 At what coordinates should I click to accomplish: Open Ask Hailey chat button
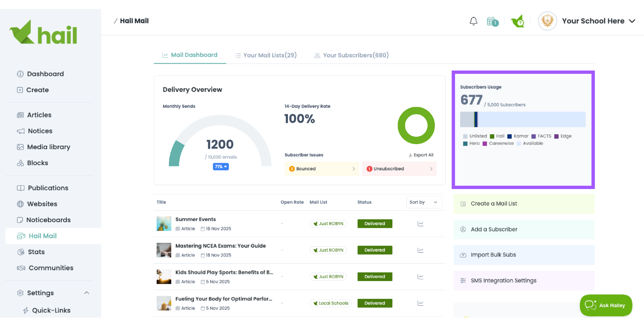point(606,305)
